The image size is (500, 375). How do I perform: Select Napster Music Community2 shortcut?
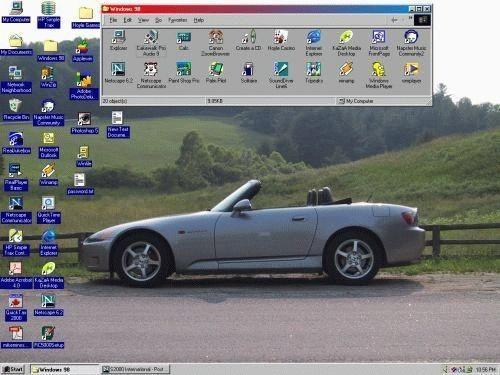click(x=412, y=43)
